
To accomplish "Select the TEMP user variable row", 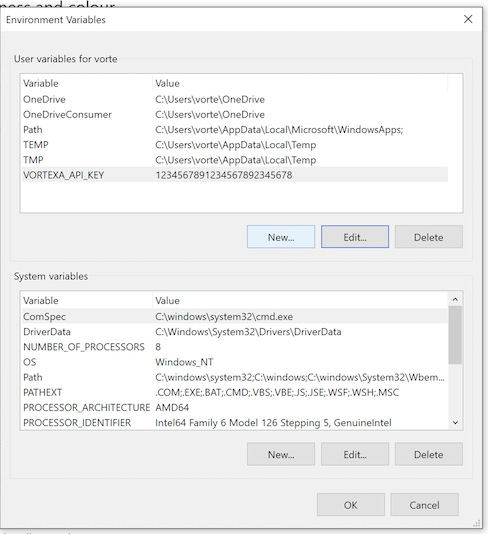I will point(235,144).
